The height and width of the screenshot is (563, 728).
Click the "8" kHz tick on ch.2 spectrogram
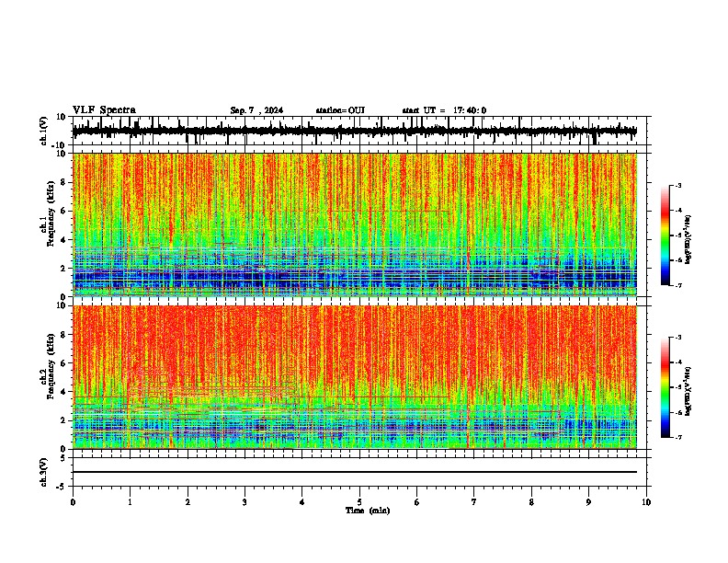64,335
